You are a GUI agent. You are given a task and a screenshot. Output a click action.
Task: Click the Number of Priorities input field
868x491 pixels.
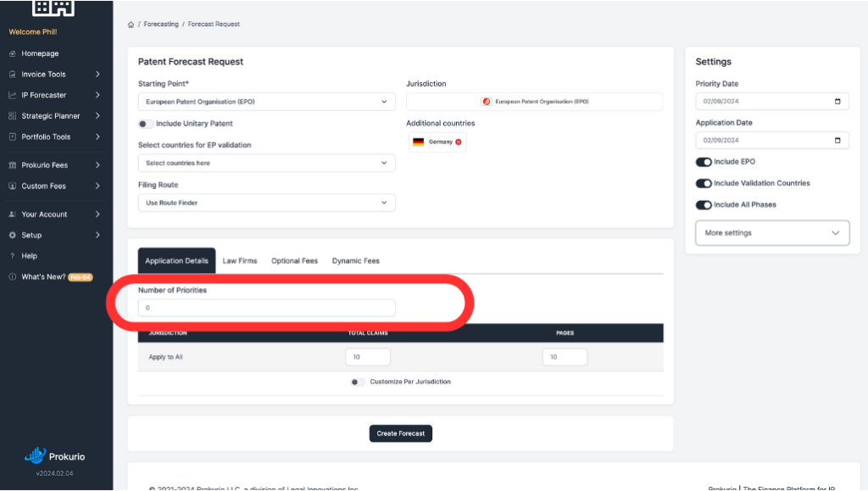[266, 308]
